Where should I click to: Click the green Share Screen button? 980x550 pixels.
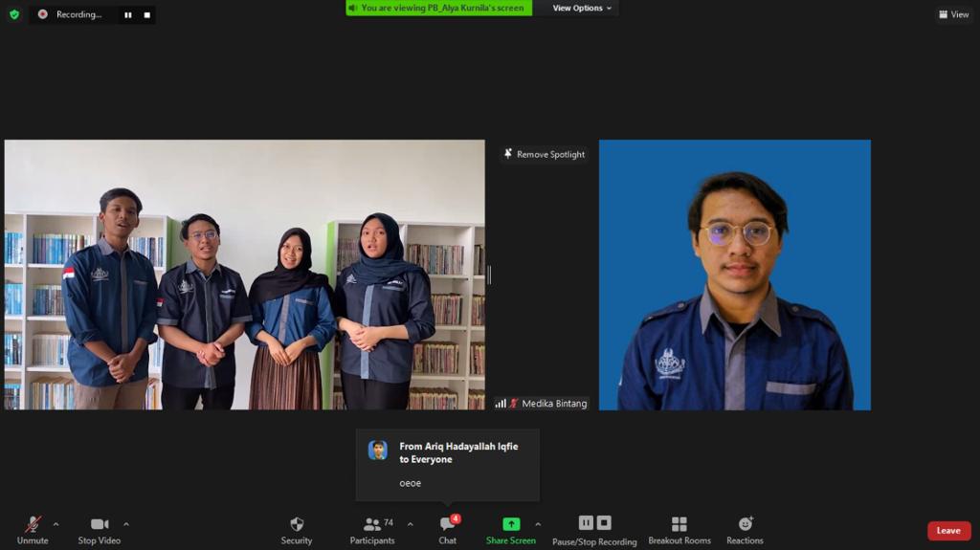(x=511, y=530)
